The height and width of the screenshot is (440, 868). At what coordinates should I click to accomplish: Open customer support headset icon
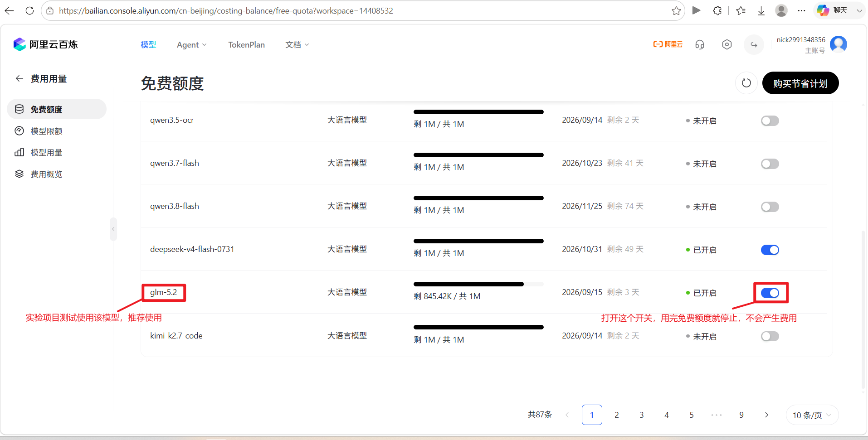700,44
